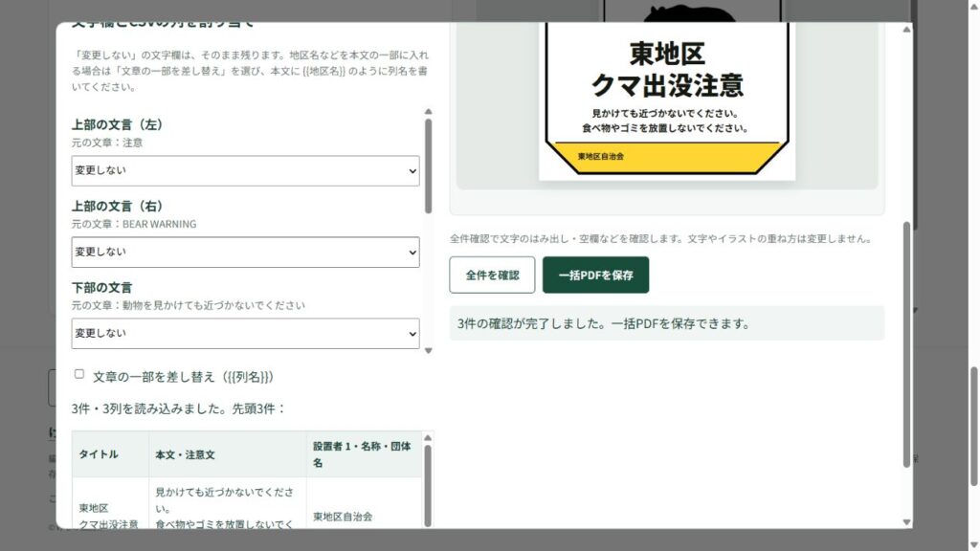Image resolution: width=980 pixels, height=551 pixels.
Task: Open the 上部の文言（左） dropdown
Action: pyautogui.click(x=245, y=170)
